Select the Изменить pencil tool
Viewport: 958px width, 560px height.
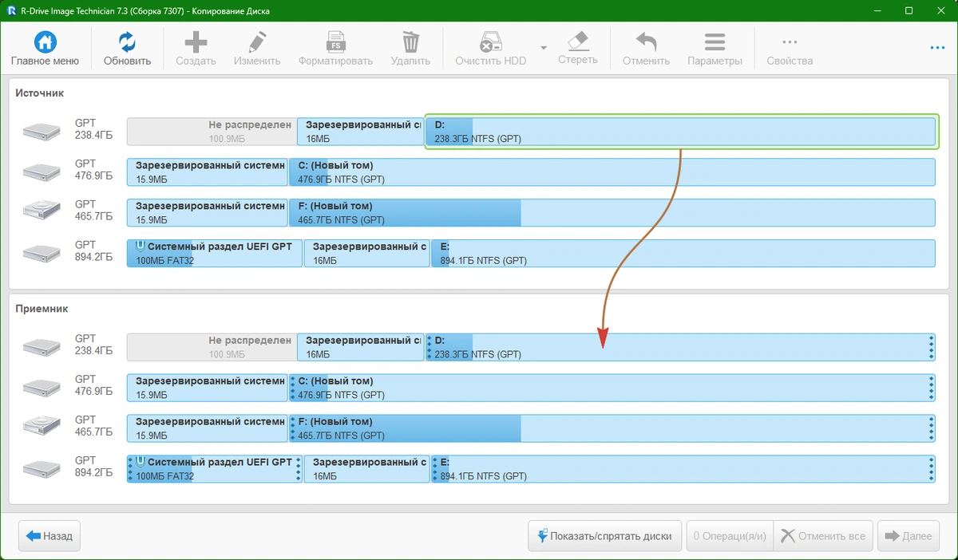click(257, 42)
